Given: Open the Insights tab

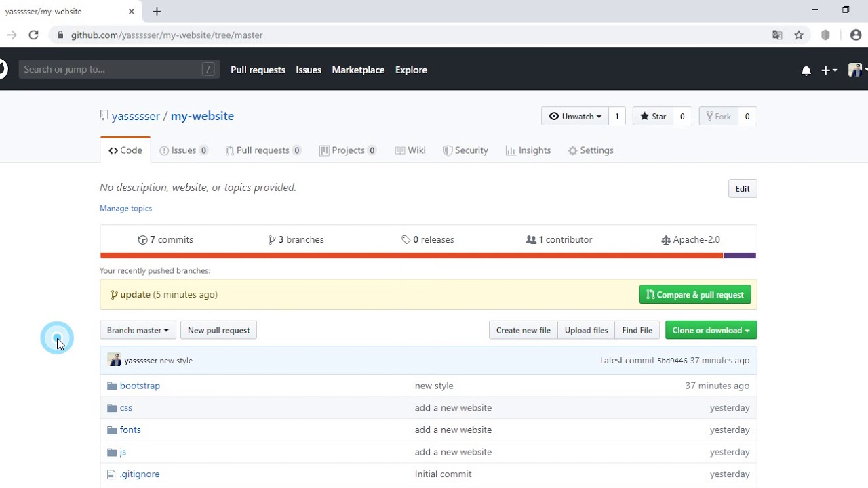Looking at the screenshot, I should point(528,150).
